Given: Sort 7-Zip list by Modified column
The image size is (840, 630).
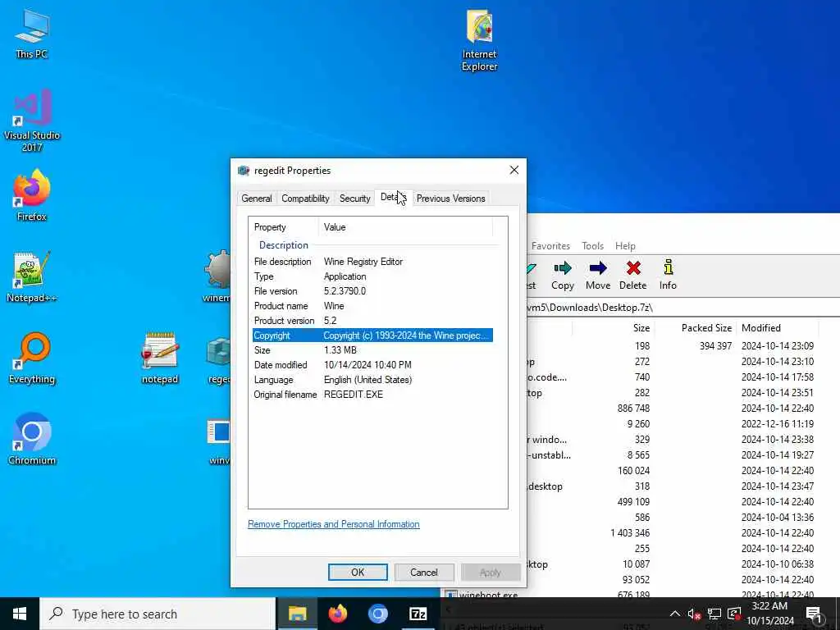Looking at the screenshot, I should (778, 328).
